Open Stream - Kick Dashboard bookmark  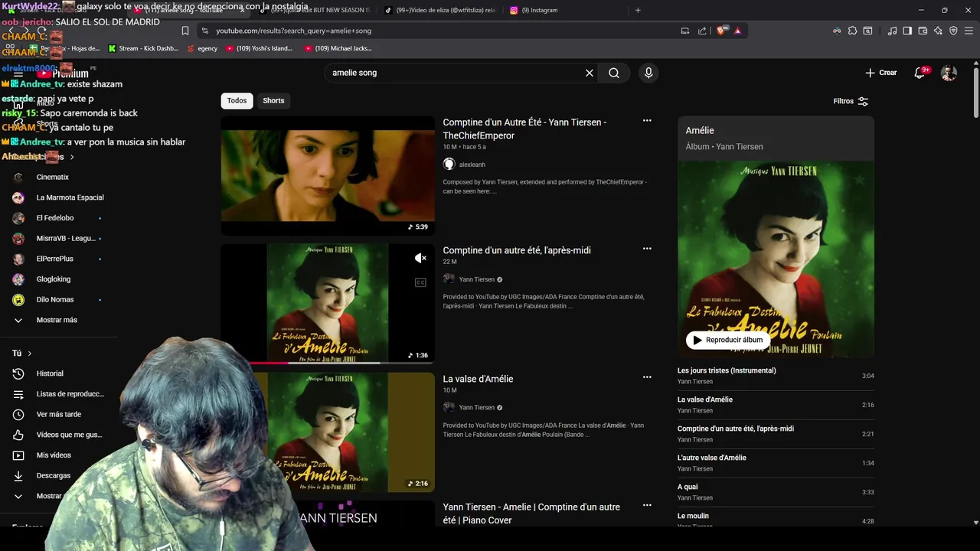tap(143, 48)
